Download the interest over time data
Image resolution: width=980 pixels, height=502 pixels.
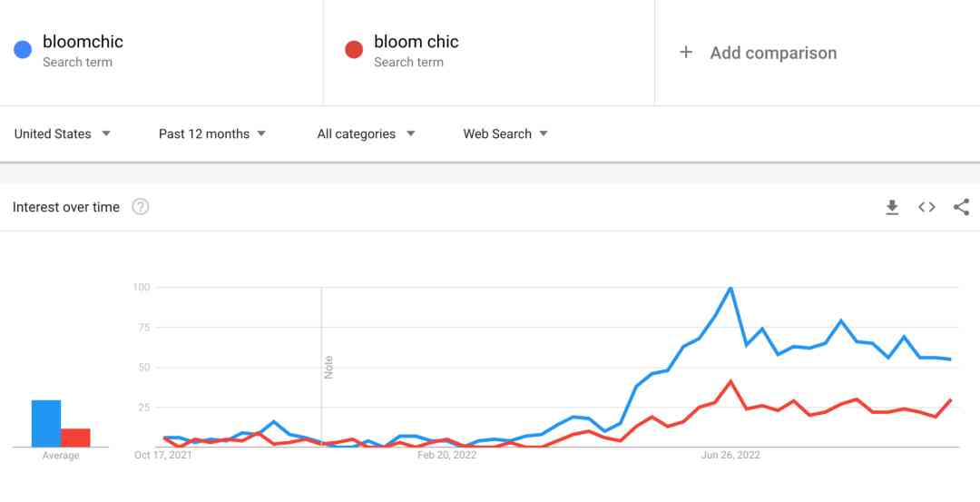click(892, 207)
